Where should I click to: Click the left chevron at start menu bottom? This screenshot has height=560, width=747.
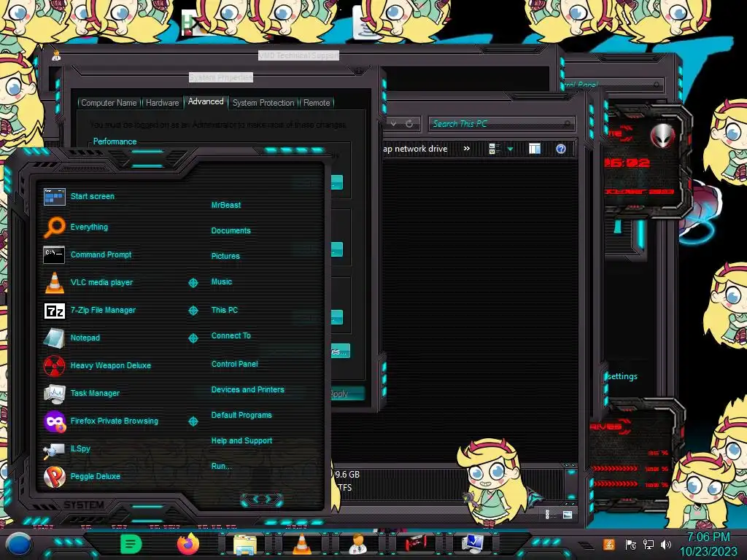tap(255, 499)
